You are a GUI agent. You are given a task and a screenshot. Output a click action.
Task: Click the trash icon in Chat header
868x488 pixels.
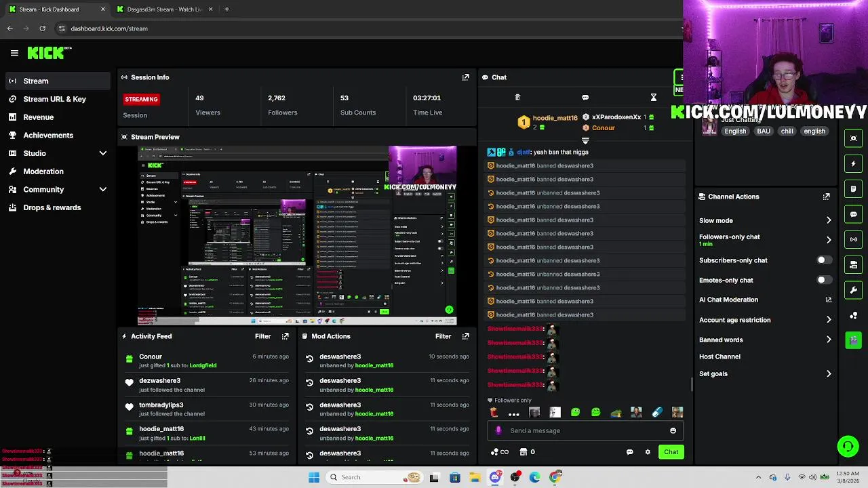tap(517, 98)
